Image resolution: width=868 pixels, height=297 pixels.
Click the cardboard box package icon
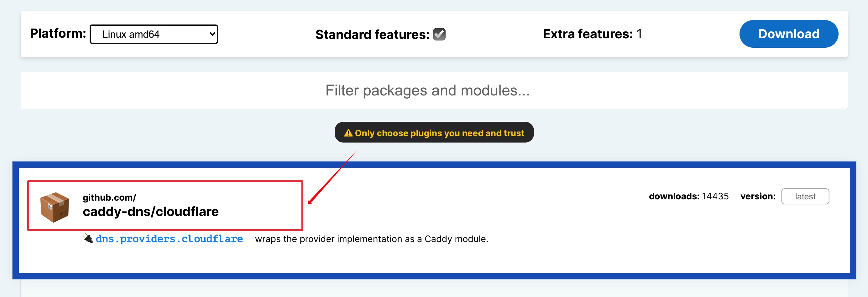coord(55,207)
